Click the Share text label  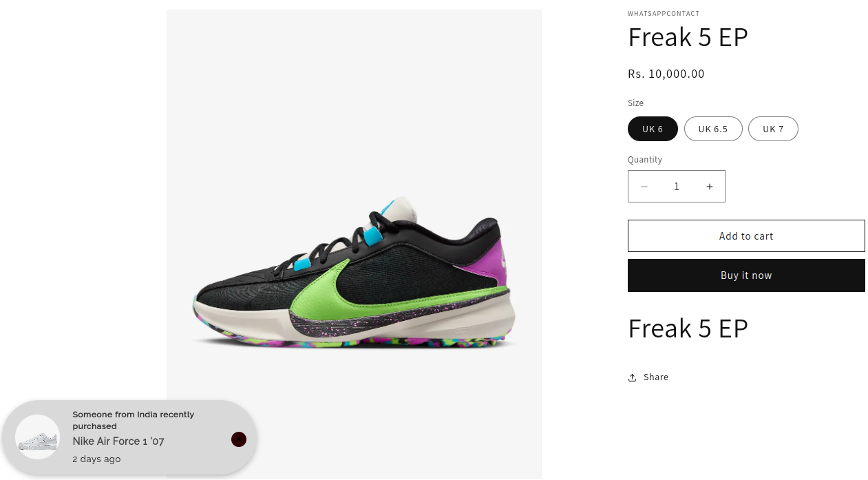pyautogui.click(x=656, y=377)
